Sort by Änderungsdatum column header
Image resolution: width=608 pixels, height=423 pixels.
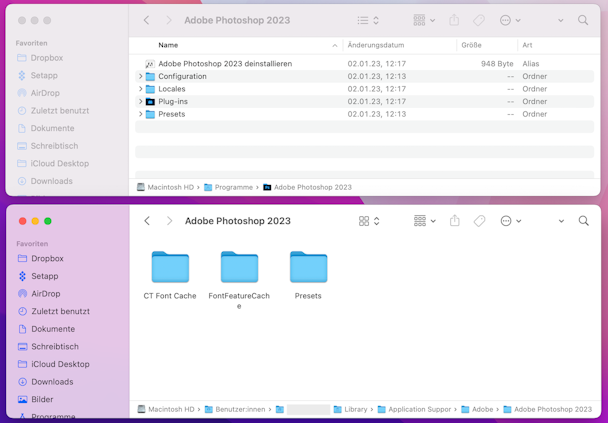pyautogui.click(x=376, y=45)
